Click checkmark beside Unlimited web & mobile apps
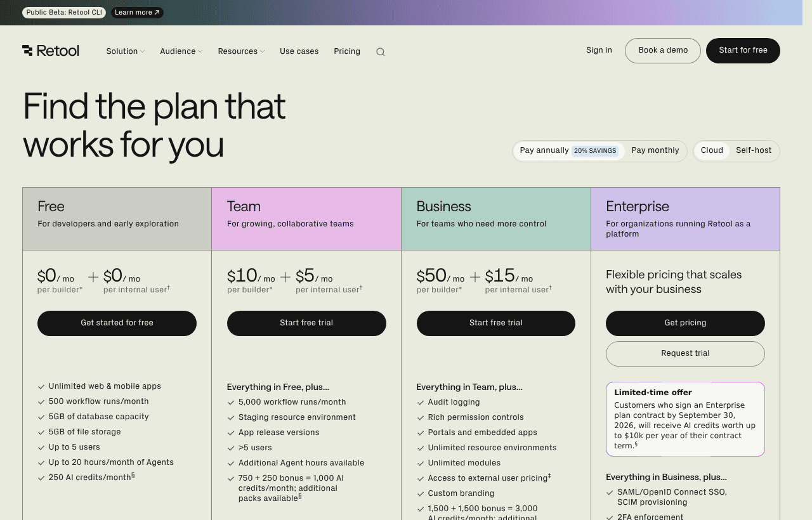Viewport: 812px width, 520px height. click(x=41, y=387)
